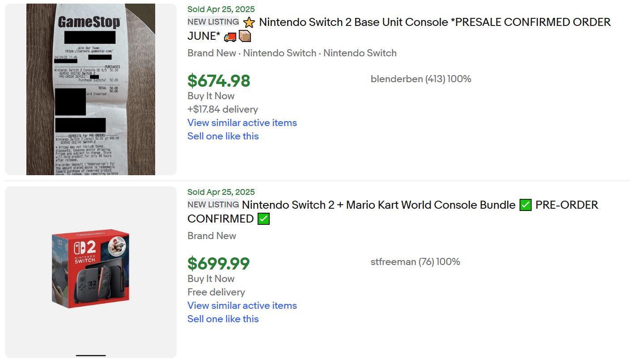Open Switch 2 Mario Kart World Bundle listing
The image size is (644, 362).
378,205
